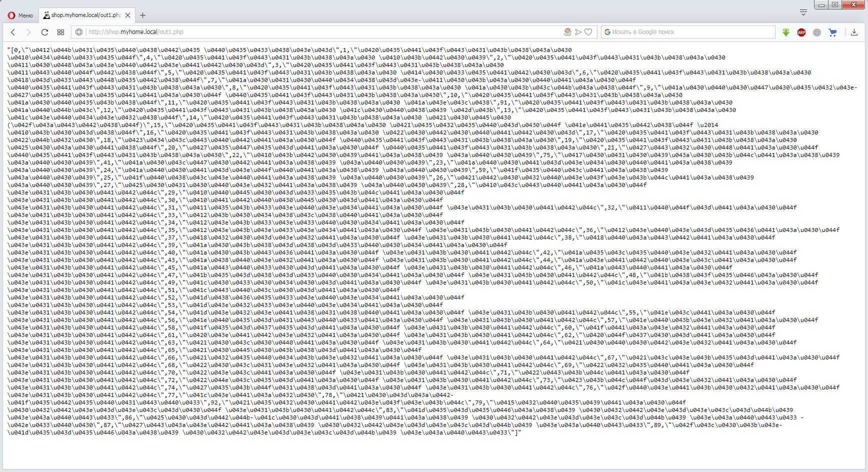
Task: Click the Google logo in the search box
Action: pos(607,32)
